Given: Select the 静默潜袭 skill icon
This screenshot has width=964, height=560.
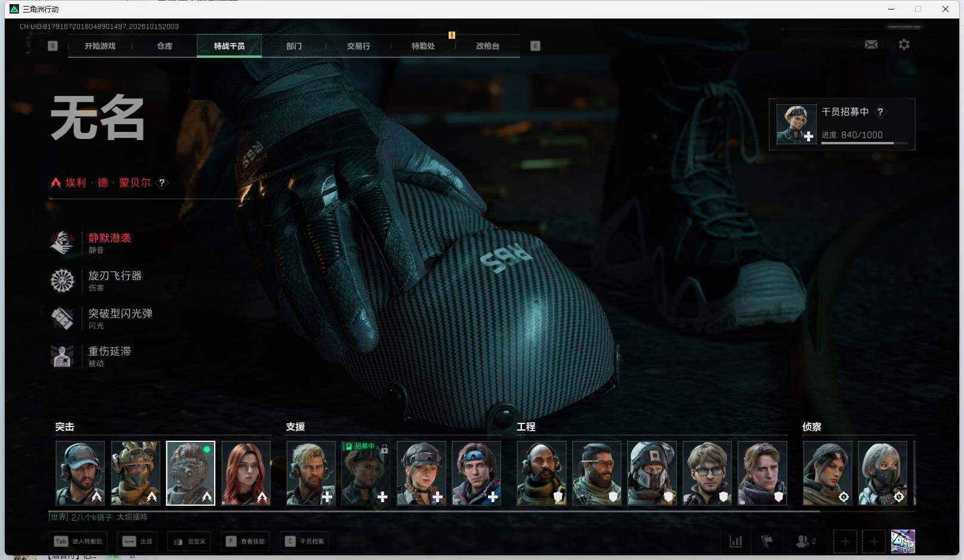Looking at the screenshot, I should pos(62,243).
